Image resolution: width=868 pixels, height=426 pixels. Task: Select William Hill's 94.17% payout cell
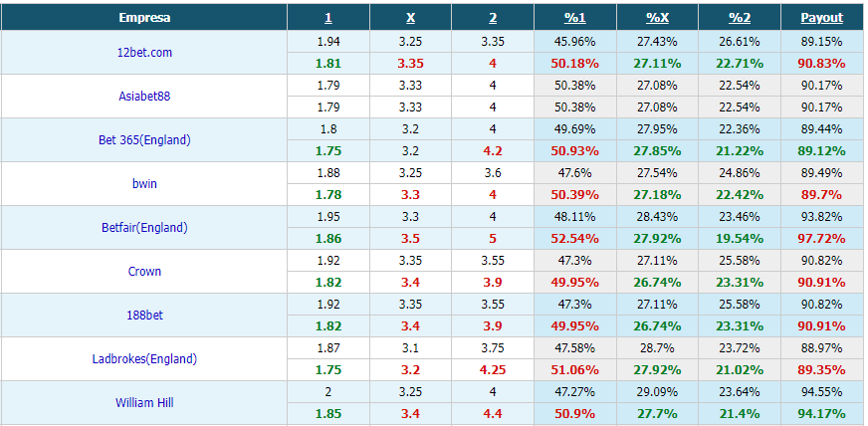click(821, 413)
